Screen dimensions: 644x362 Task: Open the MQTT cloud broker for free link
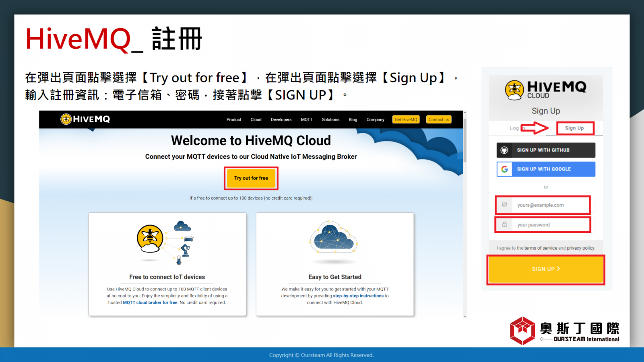(x=150, y=302)
